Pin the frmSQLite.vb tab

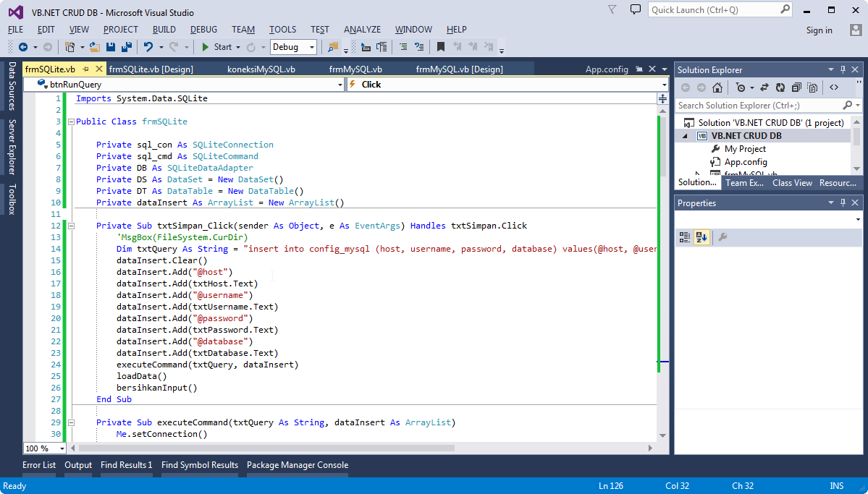pos(86,69)
